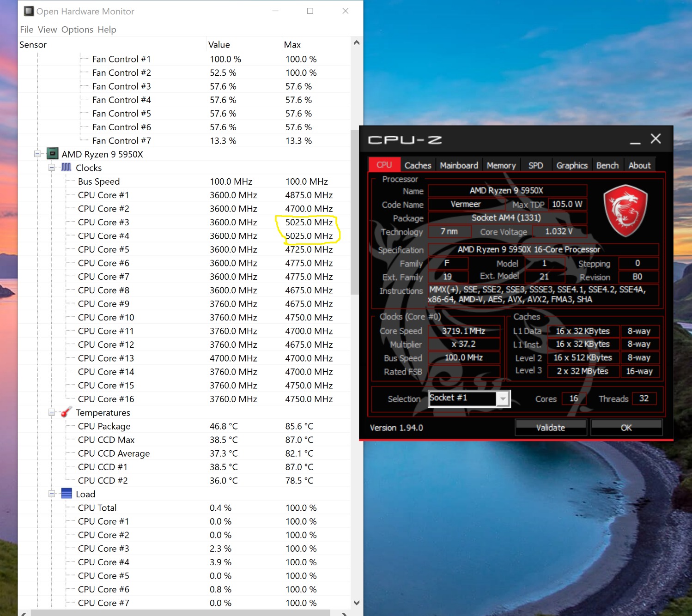
Task: Click the Technology 7 nm field
Action: pos(449,231)
